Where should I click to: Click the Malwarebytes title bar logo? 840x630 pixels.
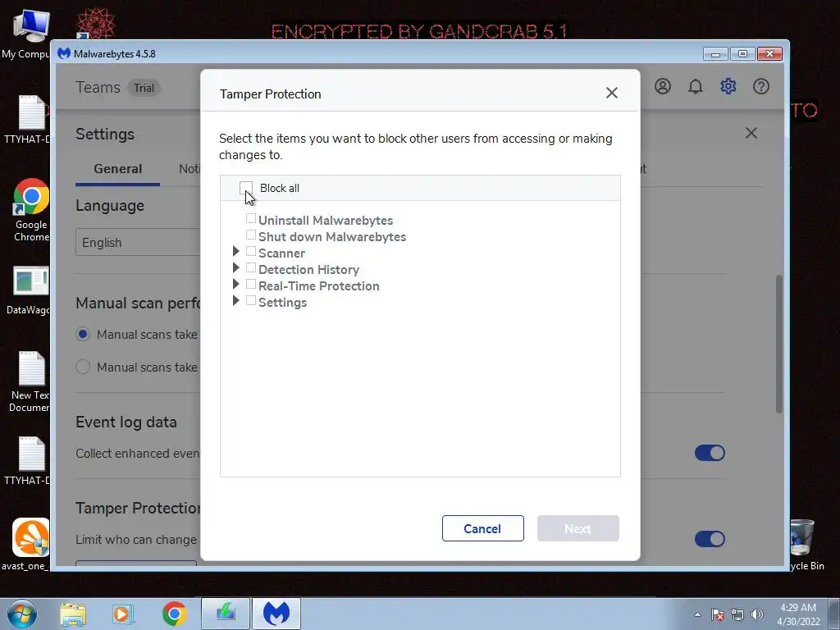click(x=64, y=53)
